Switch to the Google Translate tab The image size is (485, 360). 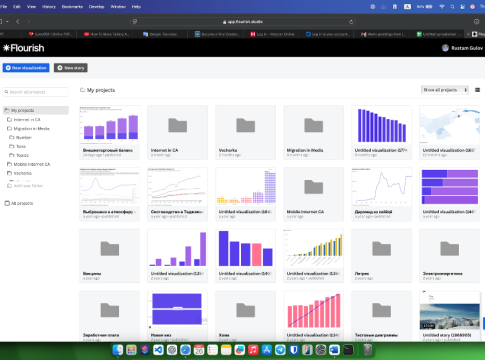(x=160, y=34)
